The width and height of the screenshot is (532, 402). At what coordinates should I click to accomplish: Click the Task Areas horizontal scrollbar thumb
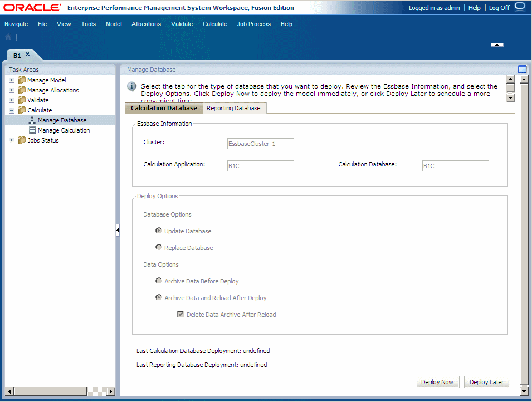pyautogui.click(x=50, y=391)
